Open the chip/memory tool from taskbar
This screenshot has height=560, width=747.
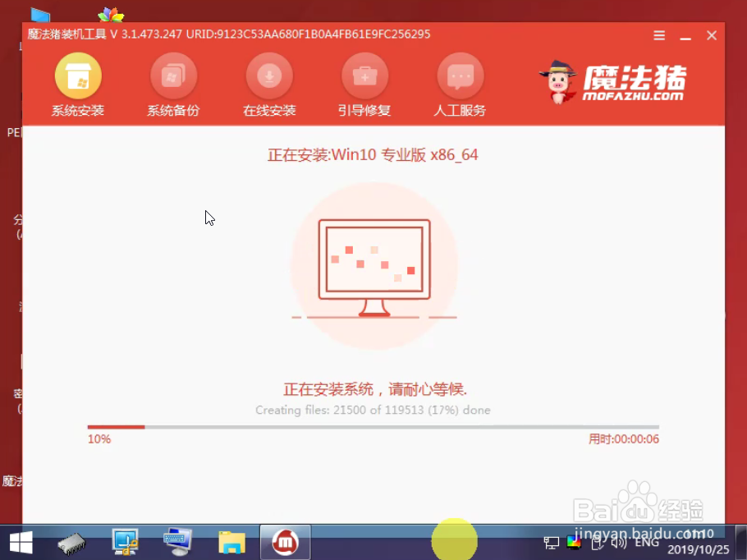[x=72, y=543]
